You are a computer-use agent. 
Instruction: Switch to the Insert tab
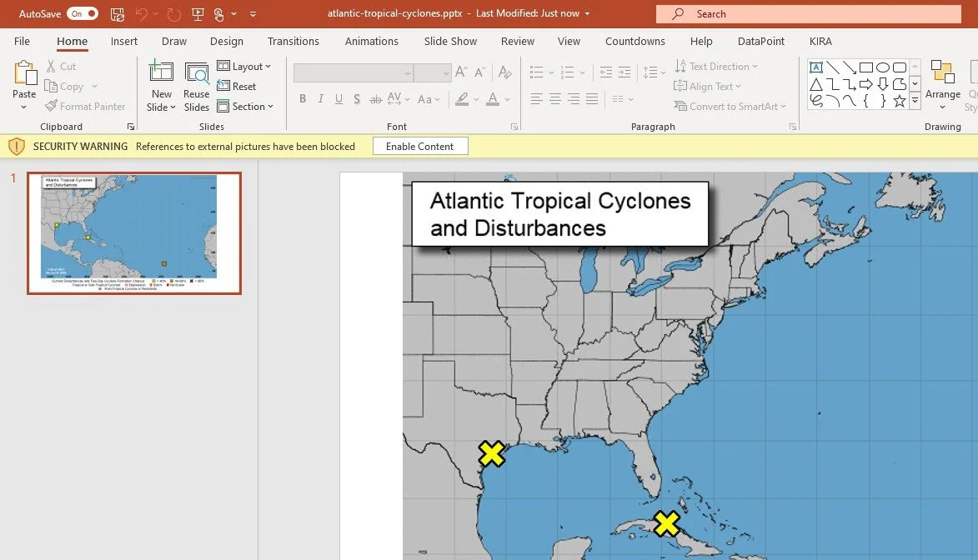click(x=124, y=41)
